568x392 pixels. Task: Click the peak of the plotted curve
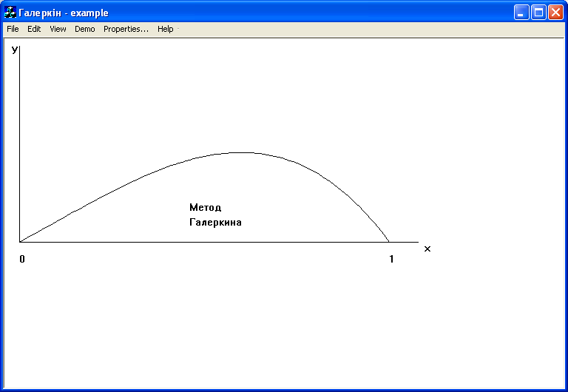pos(241,153)
